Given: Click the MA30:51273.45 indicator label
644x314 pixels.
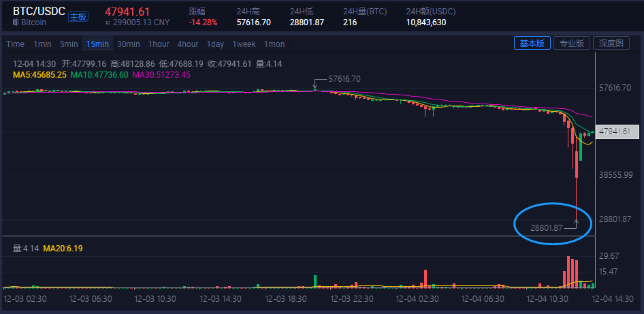Looking at the screenshot, I should 161,75.
